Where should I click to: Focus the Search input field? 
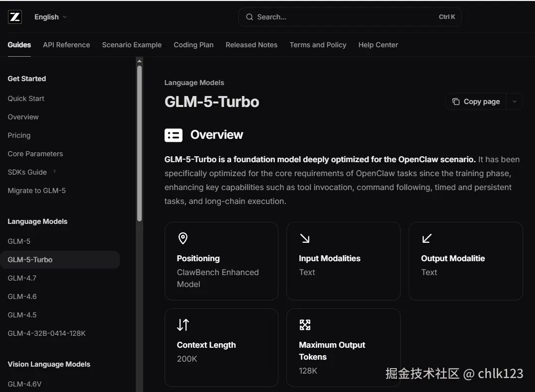pyautogui.click(x=343, y=17)
